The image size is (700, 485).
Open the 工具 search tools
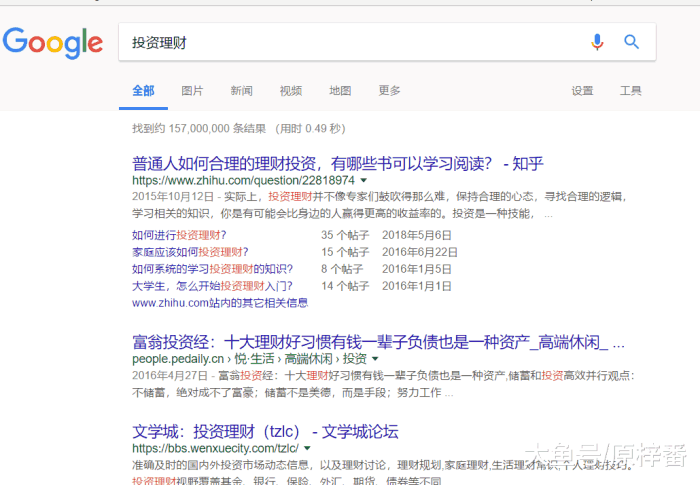631,91
